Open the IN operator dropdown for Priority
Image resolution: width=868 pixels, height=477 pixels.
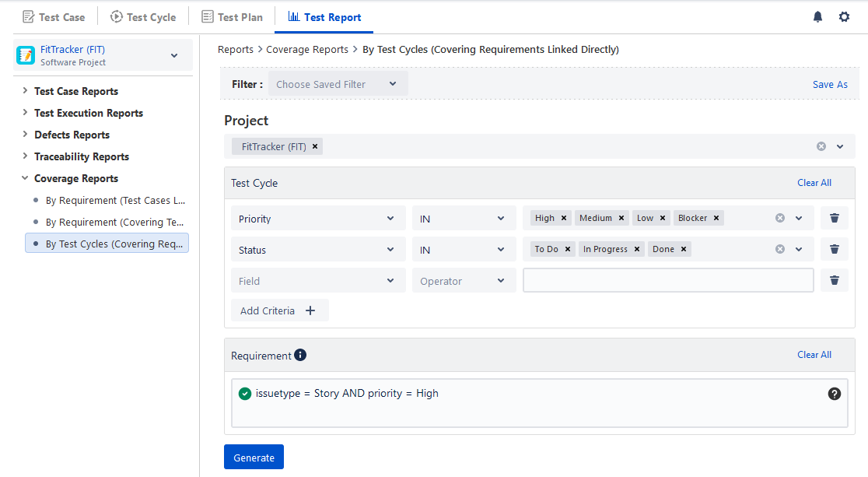464,219
